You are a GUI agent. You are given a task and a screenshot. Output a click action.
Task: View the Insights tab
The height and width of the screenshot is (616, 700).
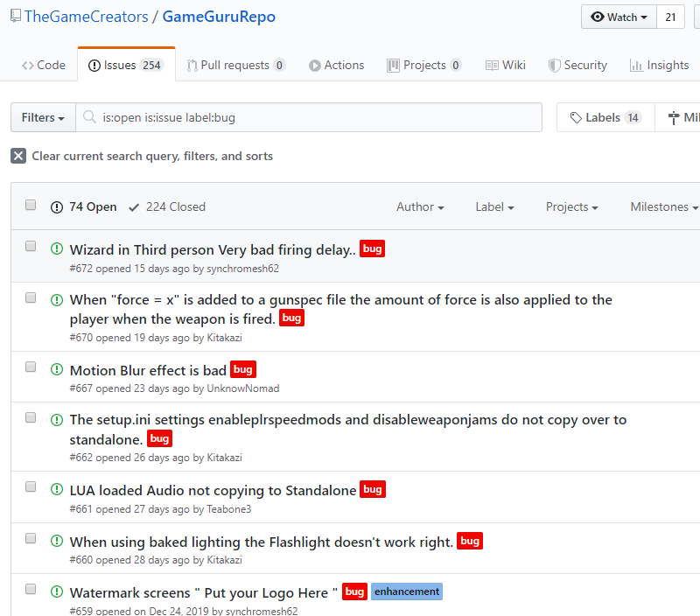(x=660, y=65)
